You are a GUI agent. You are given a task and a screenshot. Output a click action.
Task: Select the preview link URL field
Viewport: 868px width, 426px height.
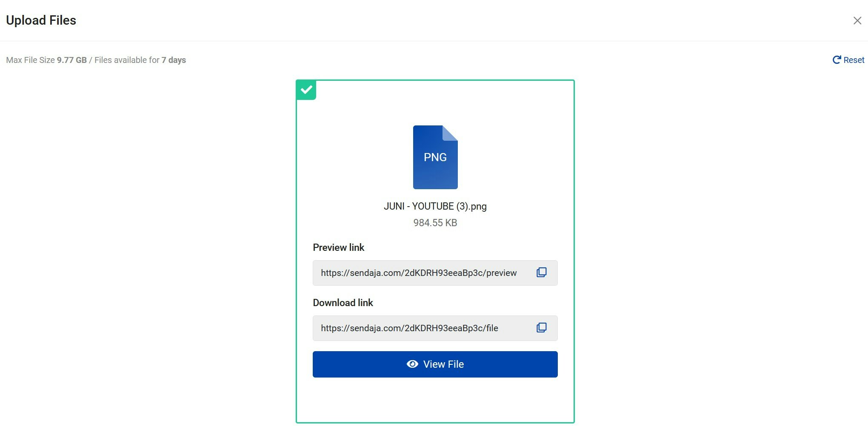435,273
